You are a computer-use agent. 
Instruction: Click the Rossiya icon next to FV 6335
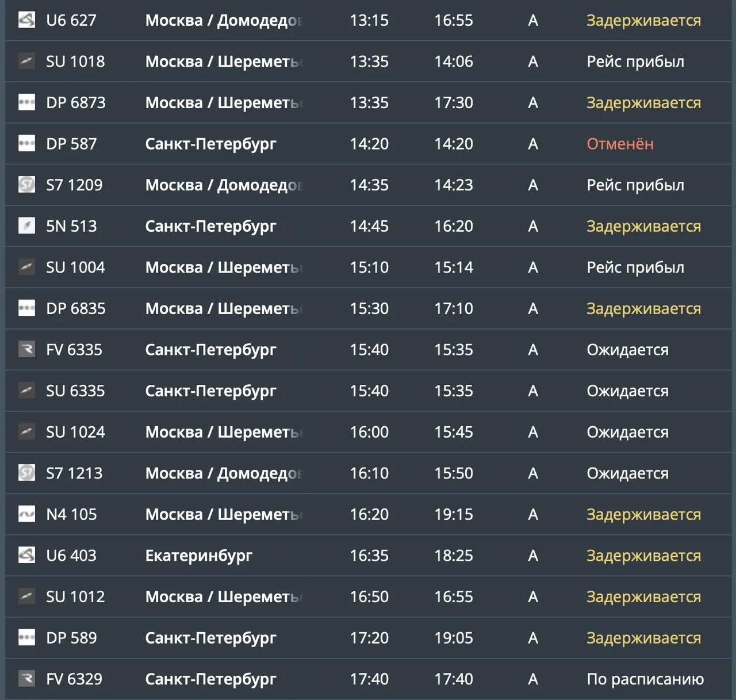click(x=26, y=349)
